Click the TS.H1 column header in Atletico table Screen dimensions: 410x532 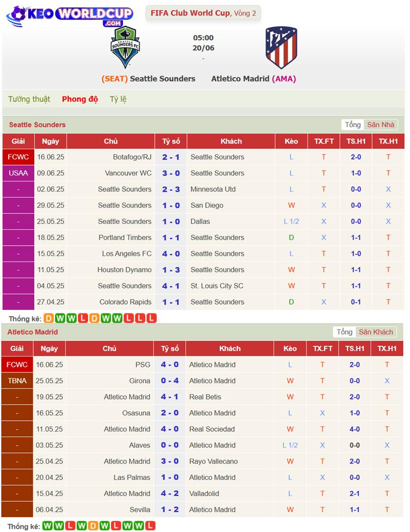(355, 348)
